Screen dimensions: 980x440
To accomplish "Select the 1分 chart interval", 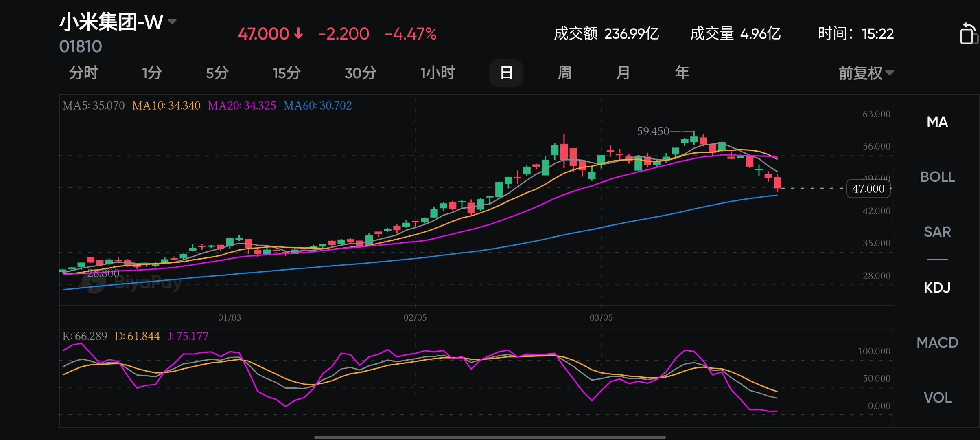I will click(x=152, y=73).
